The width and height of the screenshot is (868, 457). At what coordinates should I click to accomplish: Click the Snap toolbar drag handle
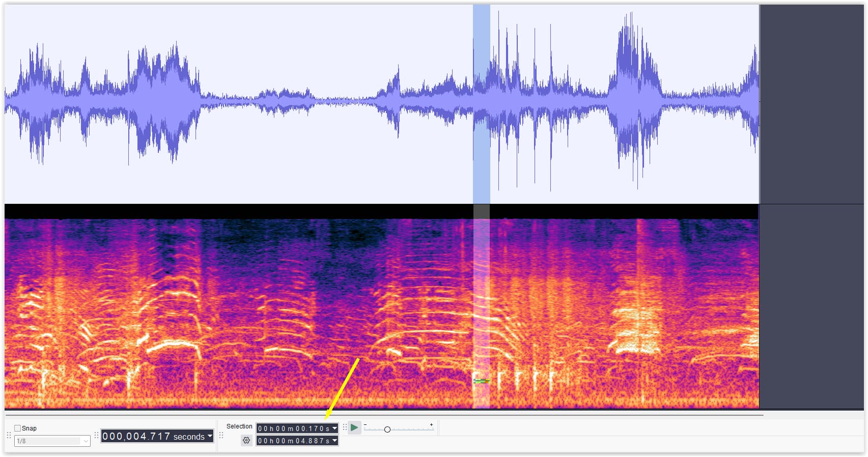(x=9, y=435)
